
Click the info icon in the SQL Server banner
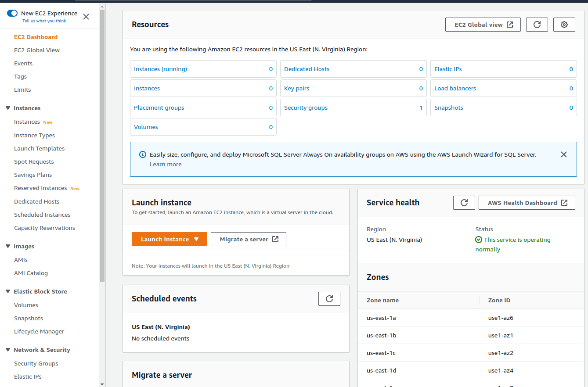click(142, 154)
